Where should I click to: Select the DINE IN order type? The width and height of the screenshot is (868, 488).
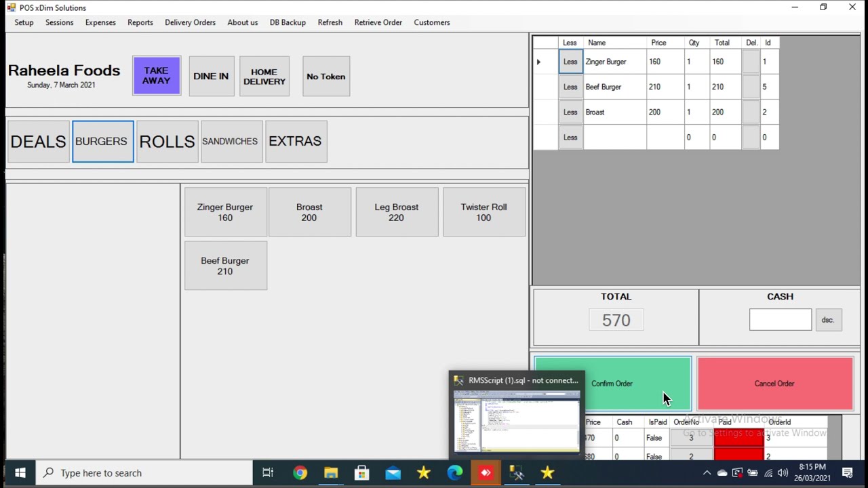(212, 76)
